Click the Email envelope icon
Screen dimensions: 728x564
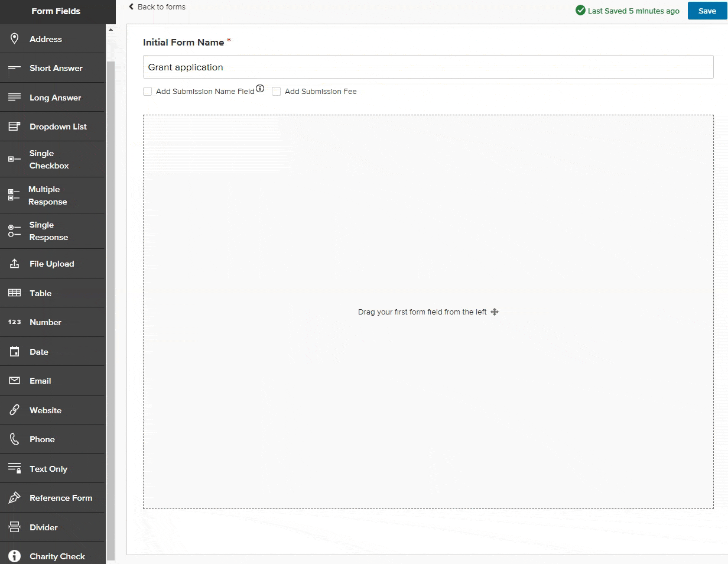click(15, 381)
